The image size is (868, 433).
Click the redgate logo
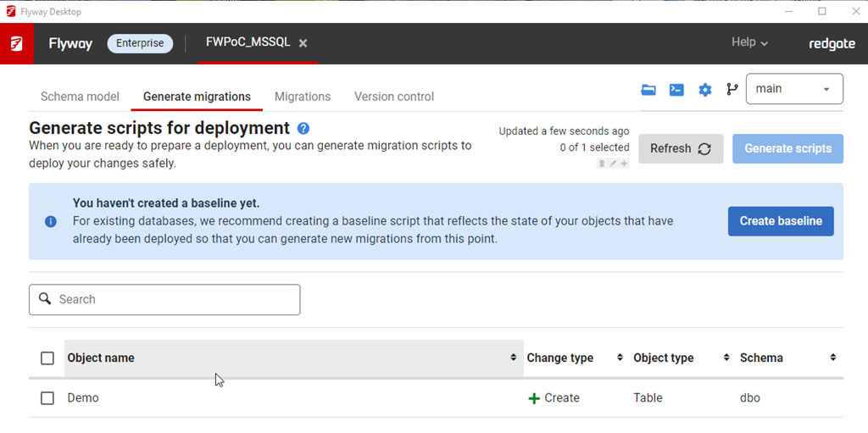(832, 43)
